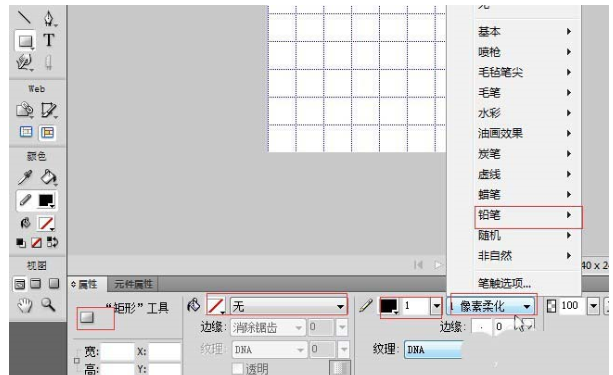
Task: Open fill color swatch in properties panel
Action: [x=216, y=306]
